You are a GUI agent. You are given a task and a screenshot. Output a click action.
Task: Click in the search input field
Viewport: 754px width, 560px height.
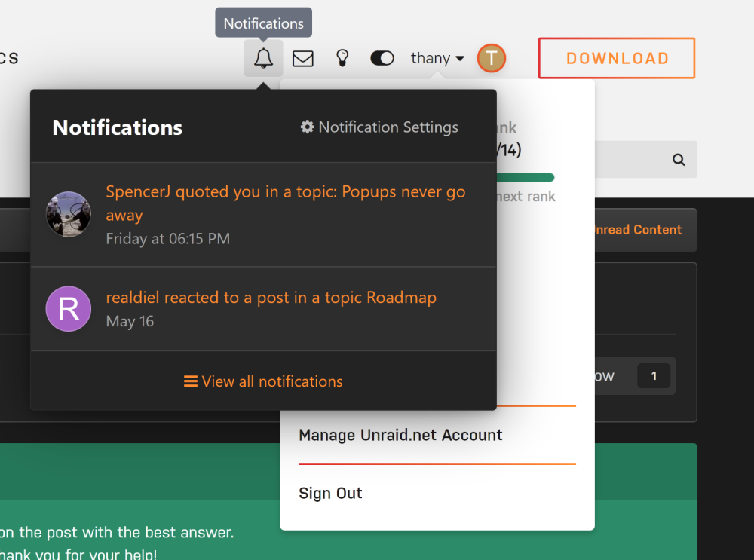pos(633,160)
